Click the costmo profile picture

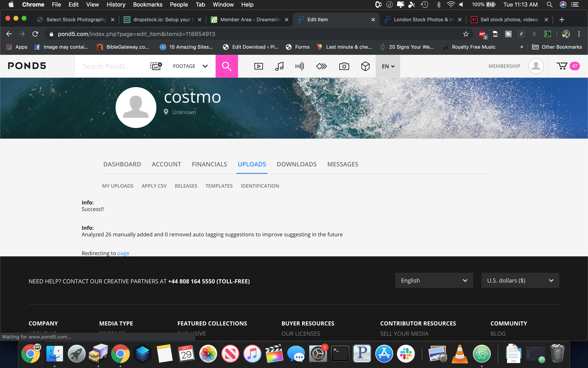coord(136,108)
